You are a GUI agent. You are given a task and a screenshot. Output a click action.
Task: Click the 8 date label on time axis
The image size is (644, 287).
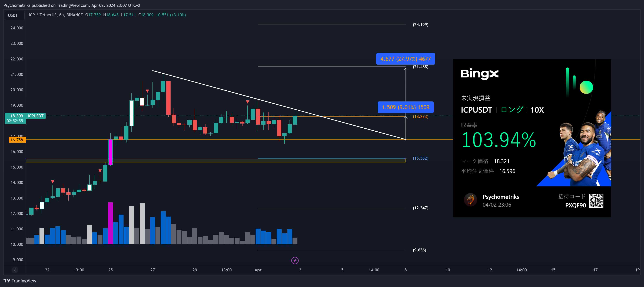pyautogui.click(x=406, y=270)
